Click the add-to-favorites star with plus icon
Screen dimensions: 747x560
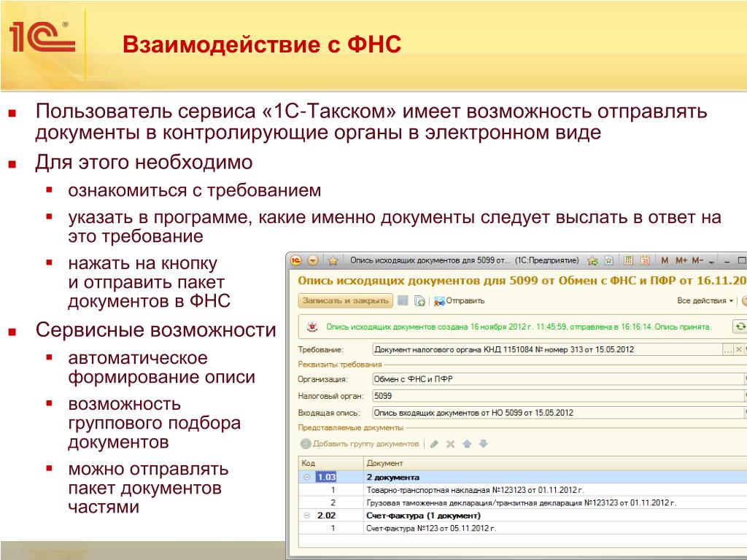[x=592, y=260]
